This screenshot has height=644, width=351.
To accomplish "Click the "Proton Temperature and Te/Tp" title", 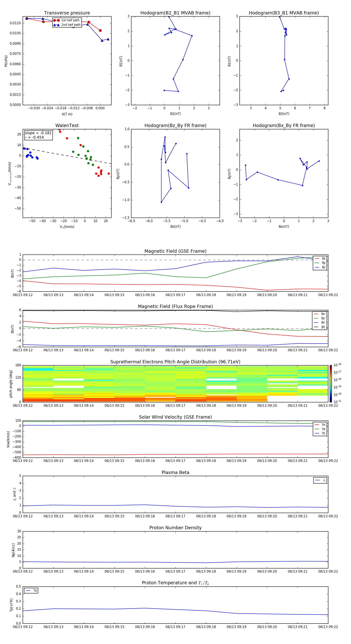I will coord(175,583).
